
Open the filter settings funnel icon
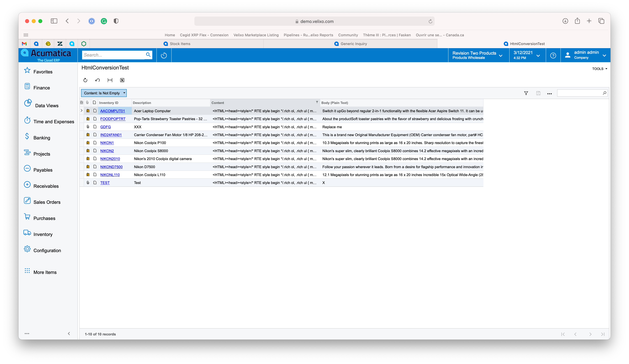coord(526,93)
